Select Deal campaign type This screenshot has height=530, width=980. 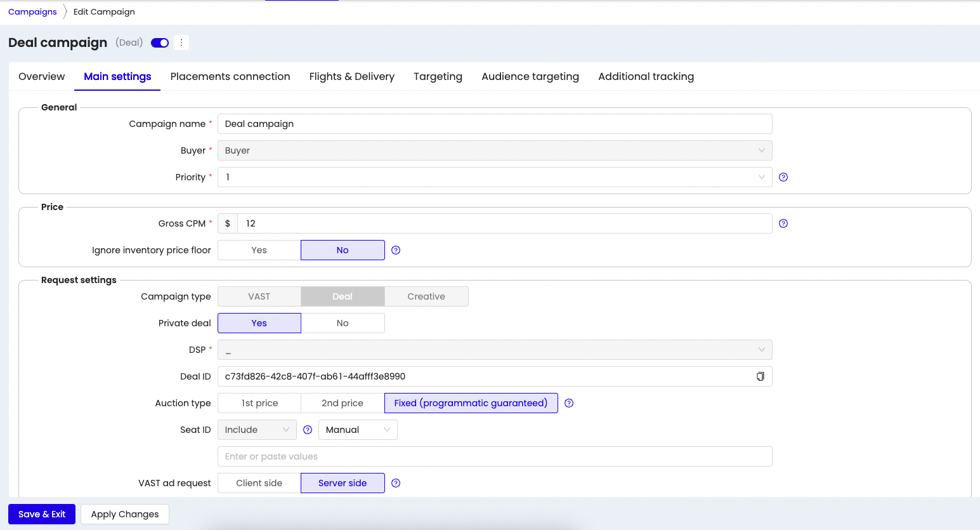point(343,296)
